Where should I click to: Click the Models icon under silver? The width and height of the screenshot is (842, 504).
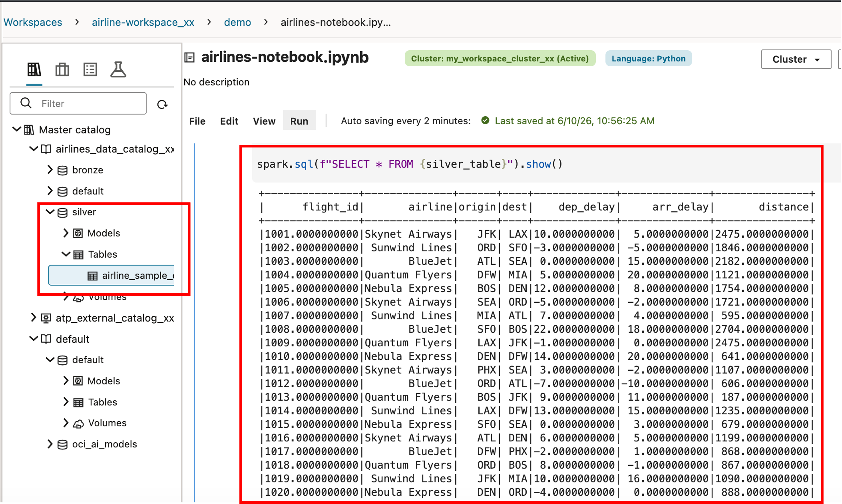pos(78,233)
